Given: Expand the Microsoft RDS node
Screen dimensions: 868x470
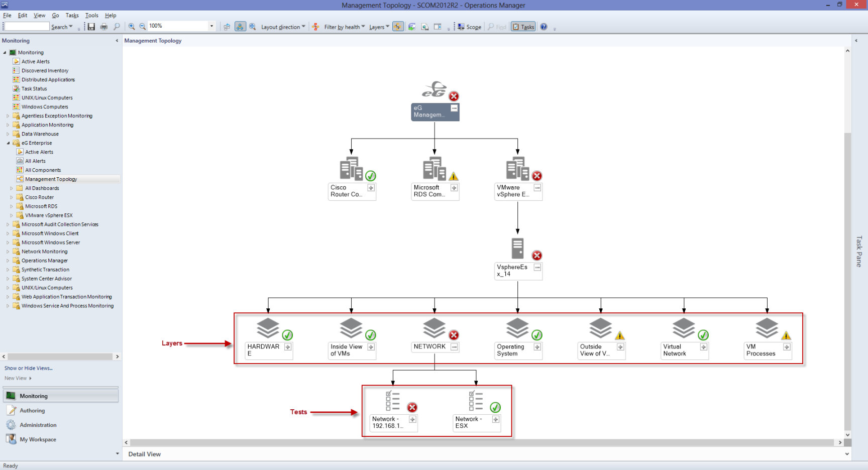Looking at the screenshot, I should tap(454, 188).
